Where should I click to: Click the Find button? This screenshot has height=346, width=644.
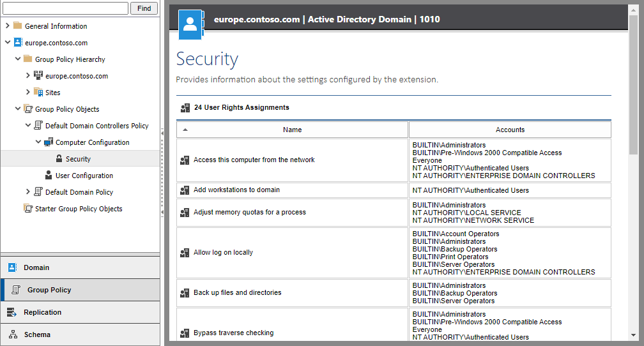(144, 8)
